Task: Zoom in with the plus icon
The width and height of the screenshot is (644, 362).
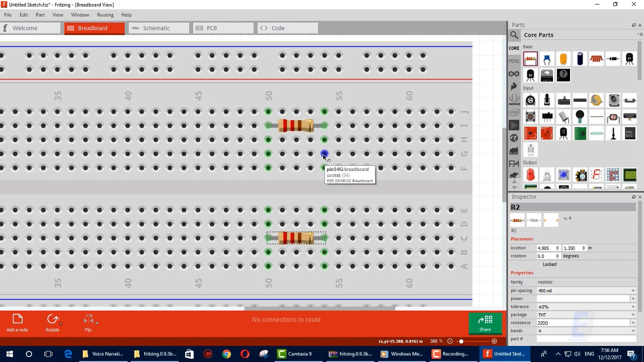Action: [x=494, y=341]
